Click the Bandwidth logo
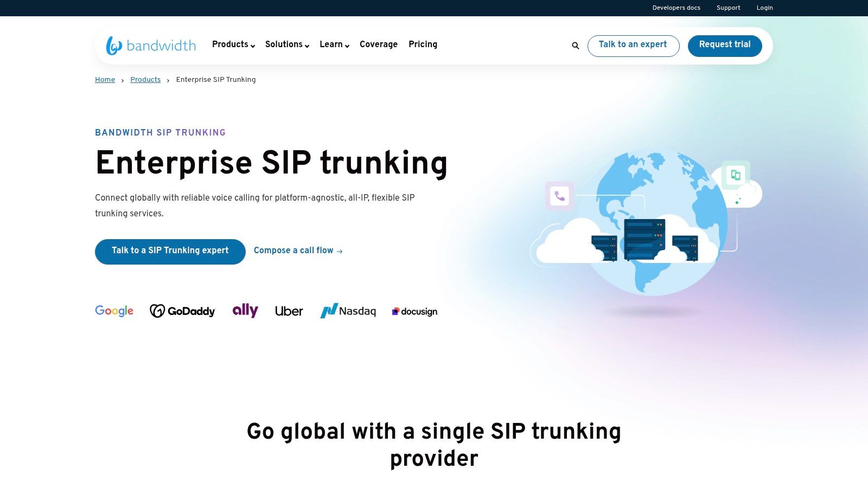868x488 pixels. click(x=151, y=46)
